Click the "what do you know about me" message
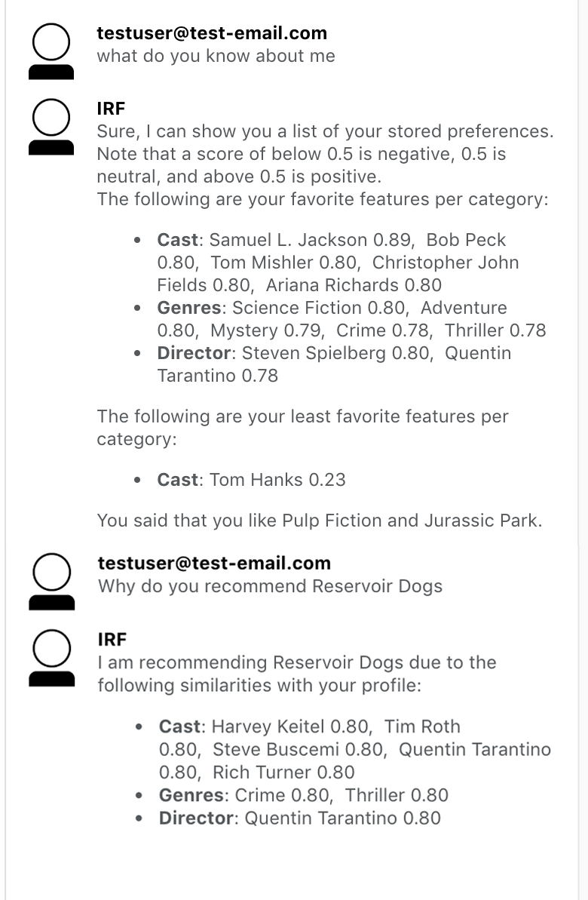 [x=216, y=56]
